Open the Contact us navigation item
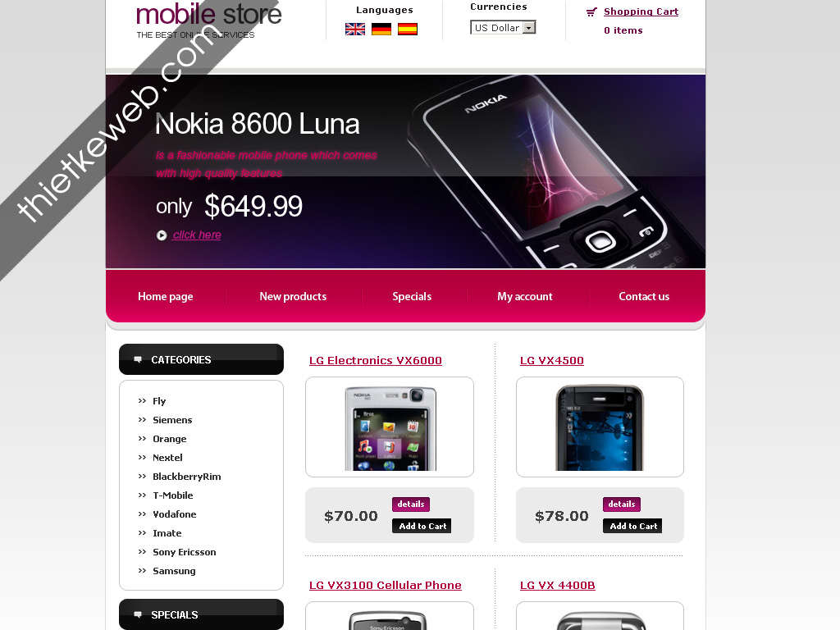The height and width of the screenshot is (630, 840). point(644,296)
